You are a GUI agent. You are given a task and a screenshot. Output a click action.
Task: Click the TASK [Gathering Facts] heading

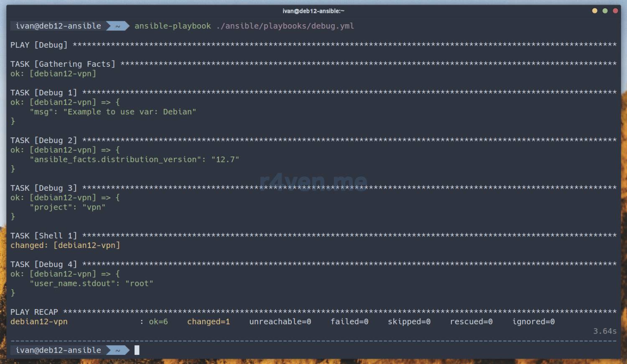63,64
